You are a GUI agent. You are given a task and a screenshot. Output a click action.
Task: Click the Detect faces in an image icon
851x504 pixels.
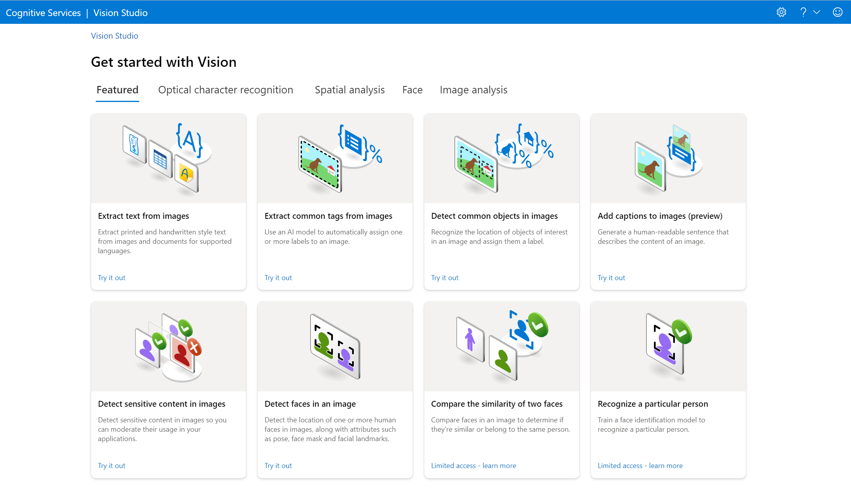pyautogui.click(x=334, y=346)
